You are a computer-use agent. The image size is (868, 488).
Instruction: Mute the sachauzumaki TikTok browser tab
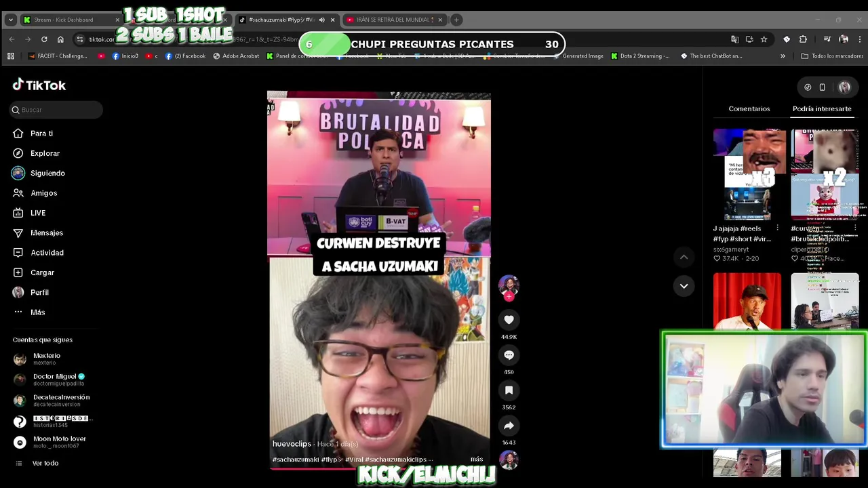click(321, 20)
